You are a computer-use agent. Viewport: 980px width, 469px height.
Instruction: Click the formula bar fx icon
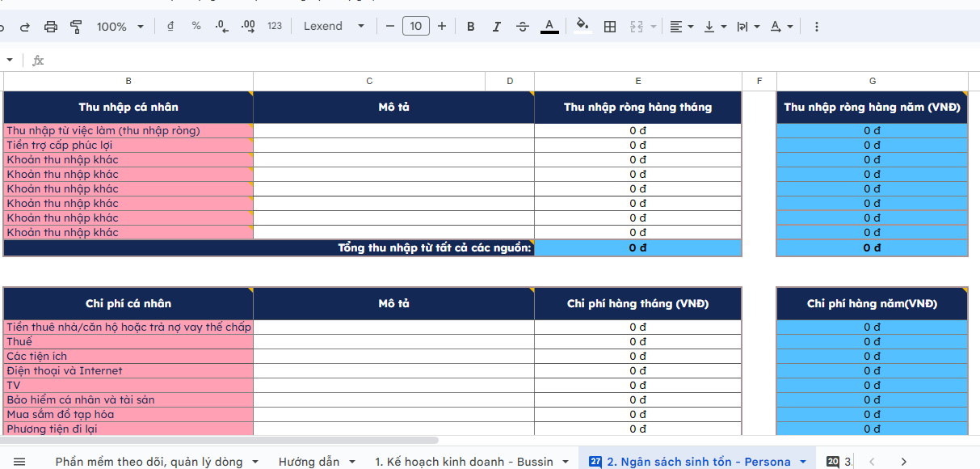click(38, 61)
